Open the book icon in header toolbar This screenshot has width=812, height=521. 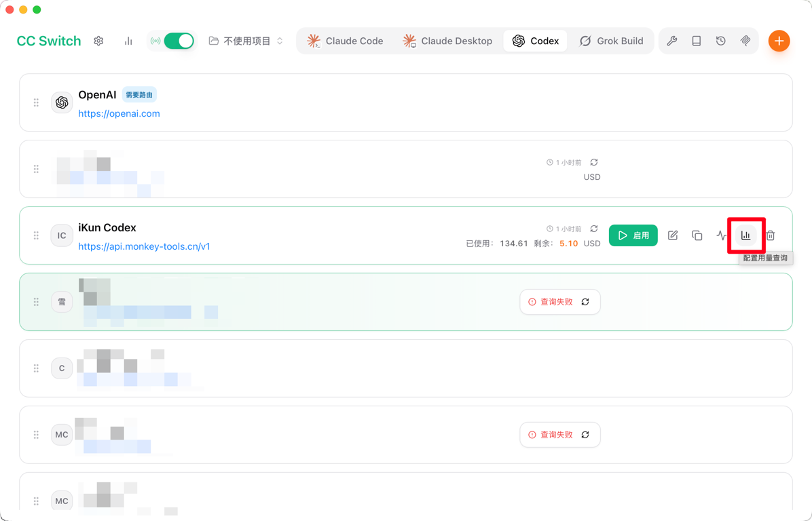click(697, 41)
